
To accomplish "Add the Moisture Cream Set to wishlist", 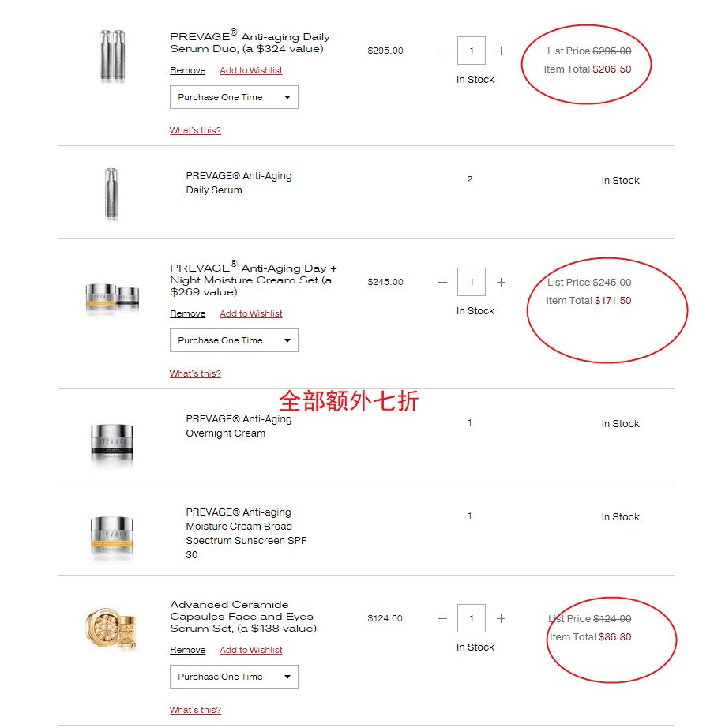I will (x=250, y=313).
